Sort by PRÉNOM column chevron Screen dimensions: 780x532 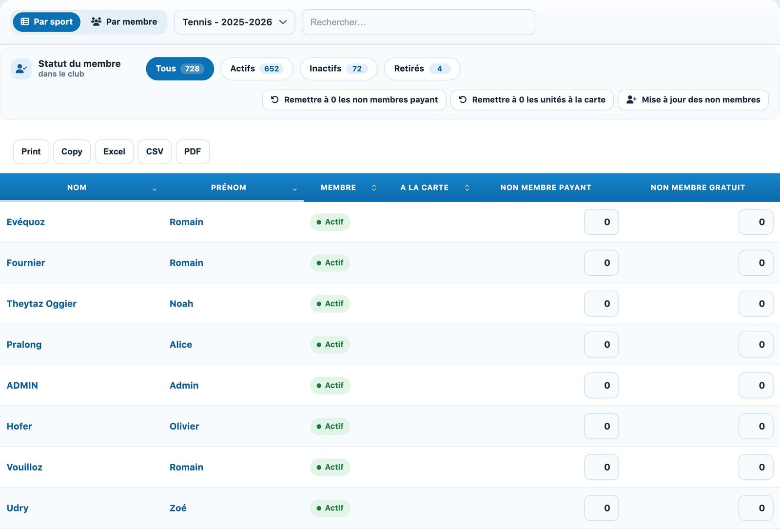(x=294, y=189)
